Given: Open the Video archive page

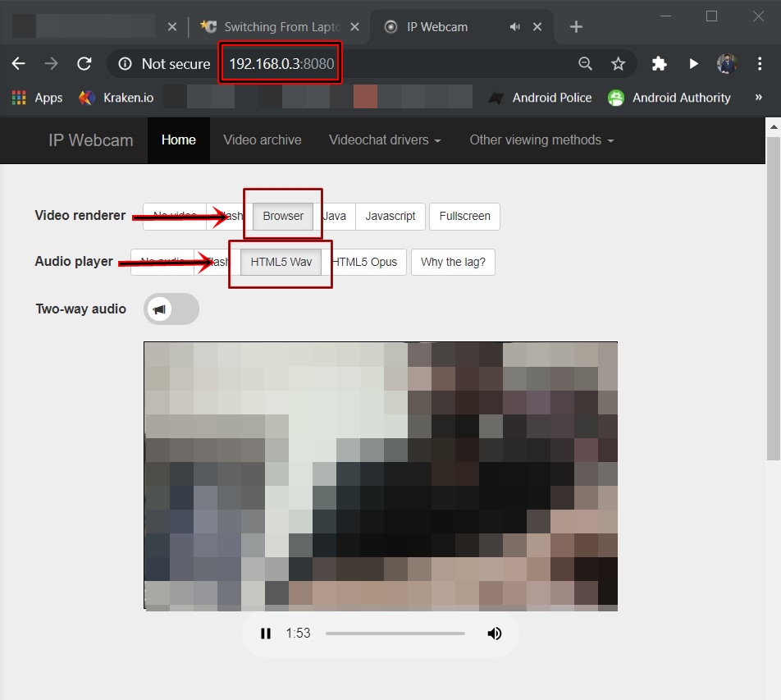Looking at the screenshot, I should point(262,140).
